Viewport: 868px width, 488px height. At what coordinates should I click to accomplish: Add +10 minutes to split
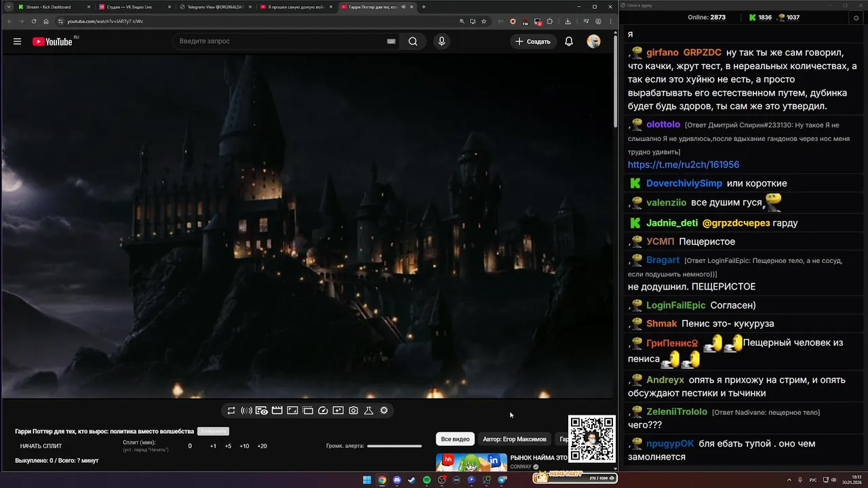(244, 446)
